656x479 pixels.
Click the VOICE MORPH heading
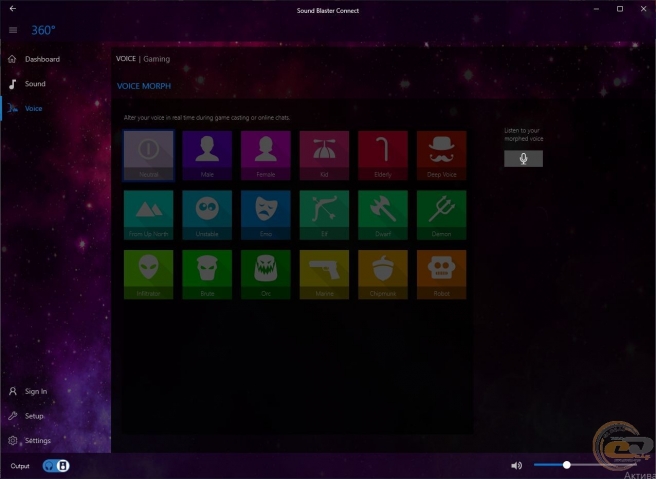pos(144,86)
